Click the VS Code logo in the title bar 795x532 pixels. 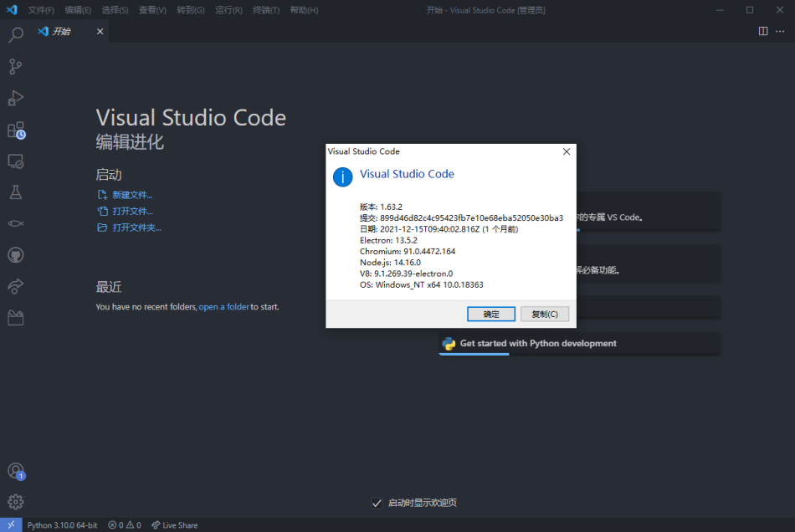click(12, 10)
